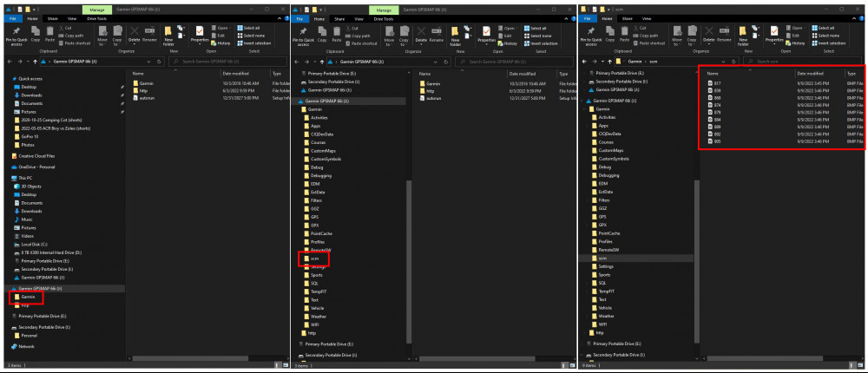Open Drive Tools tab in middle window
This screenshot has height=373, width=868.
tap(383, 18)
